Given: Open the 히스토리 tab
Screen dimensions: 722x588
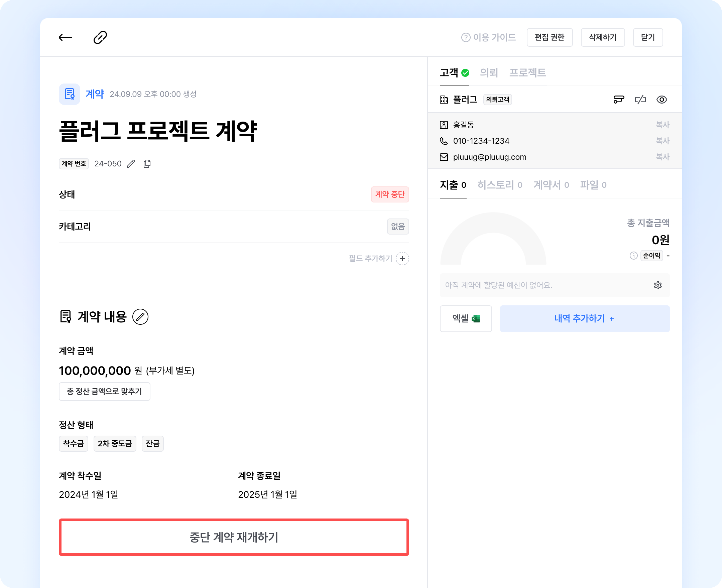Looking at the screenshot, I should coord(499,185).
